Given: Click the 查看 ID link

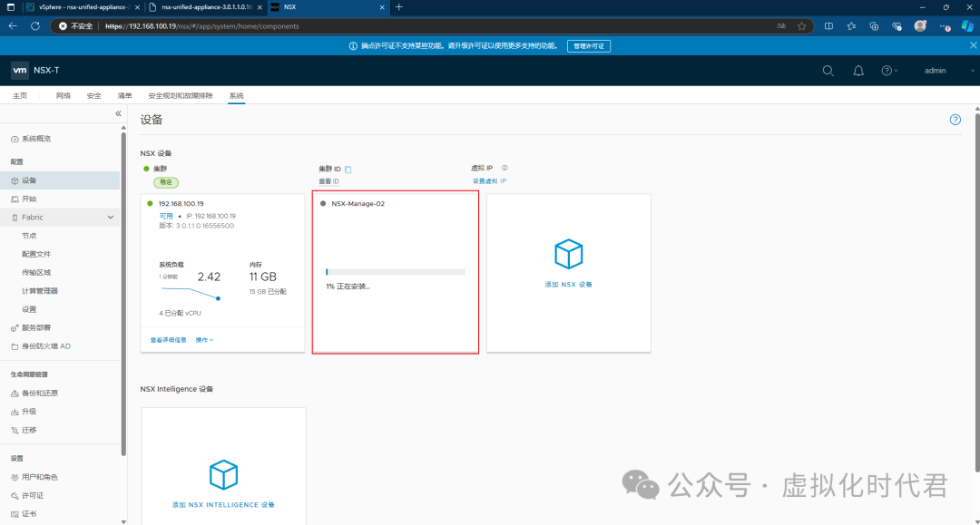Looking at the screenshot, I should pos(328,181).
